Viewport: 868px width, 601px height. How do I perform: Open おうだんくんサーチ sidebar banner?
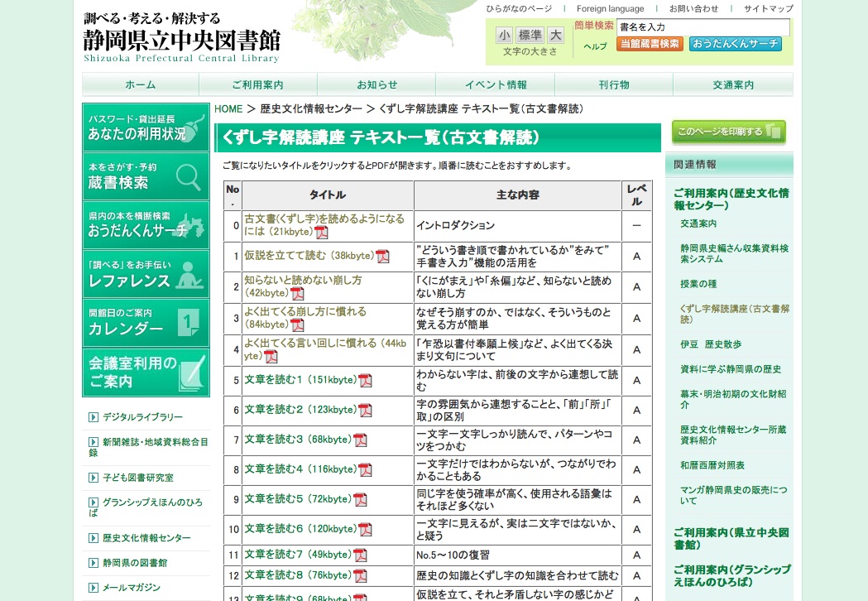(146, 224)
